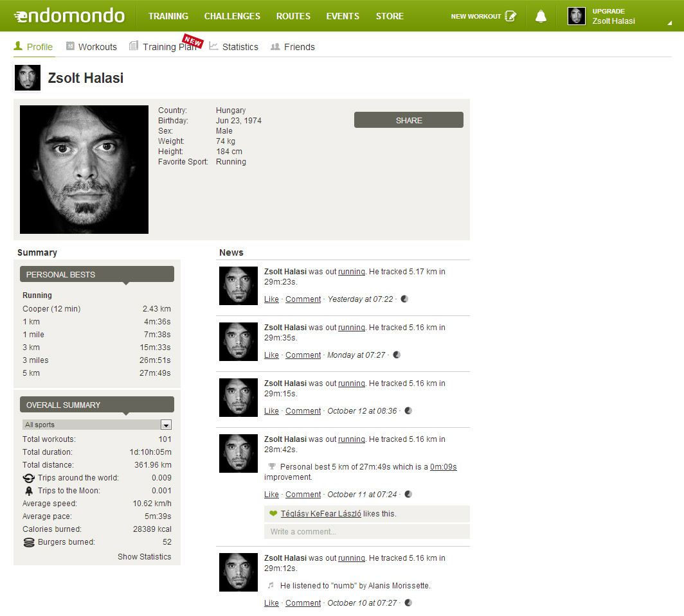Open the Workouts tab
The image size is (684, 616).
coord(91,47)
